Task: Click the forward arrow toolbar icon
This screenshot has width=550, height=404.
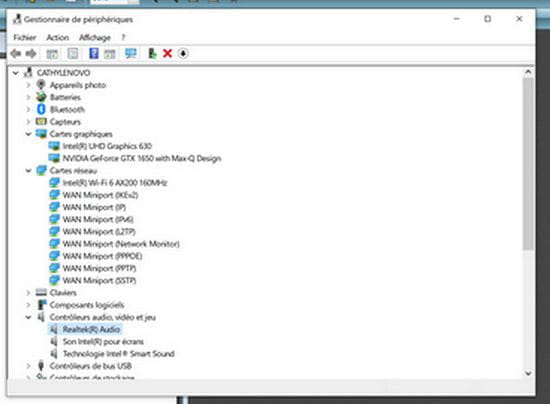Action: pyautogui.click(x=31, y=54)
